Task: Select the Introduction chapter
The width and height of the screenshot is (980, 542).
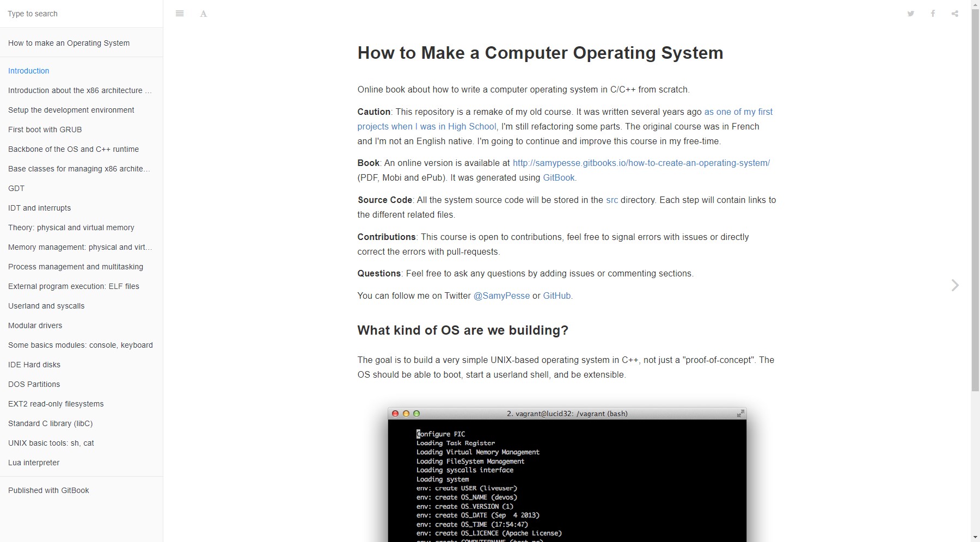Action: click(28, 71)
